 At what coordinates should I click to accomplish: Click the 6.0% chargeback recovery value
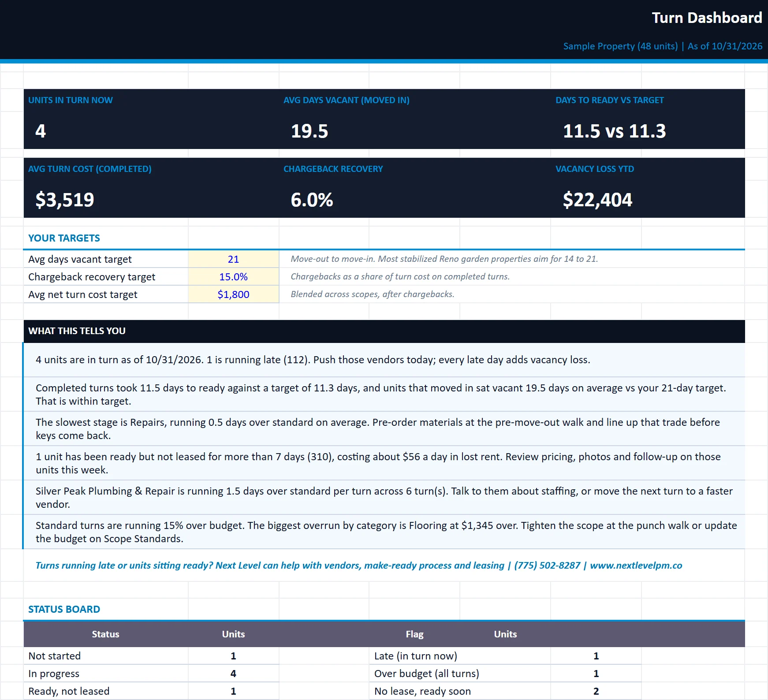click(312, 200)
